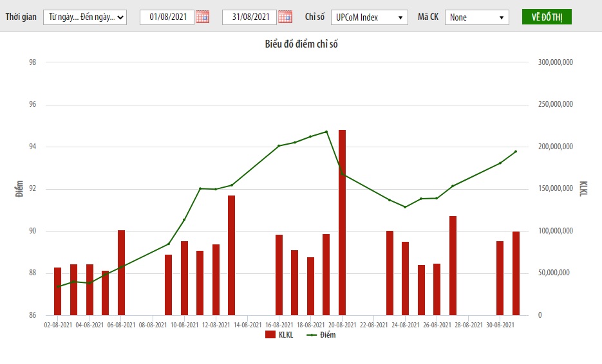602x364 pixels.
Task: Toggle Điểm line series in legend
Action: (x=321, y=335)
